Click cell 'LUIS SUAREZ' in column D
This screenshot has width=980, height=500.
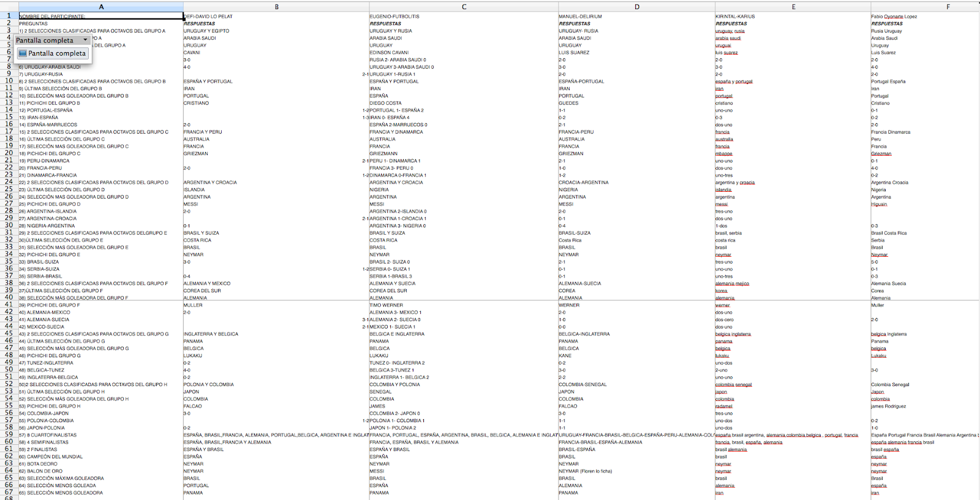pyautogui.click(x=574, y=53)
